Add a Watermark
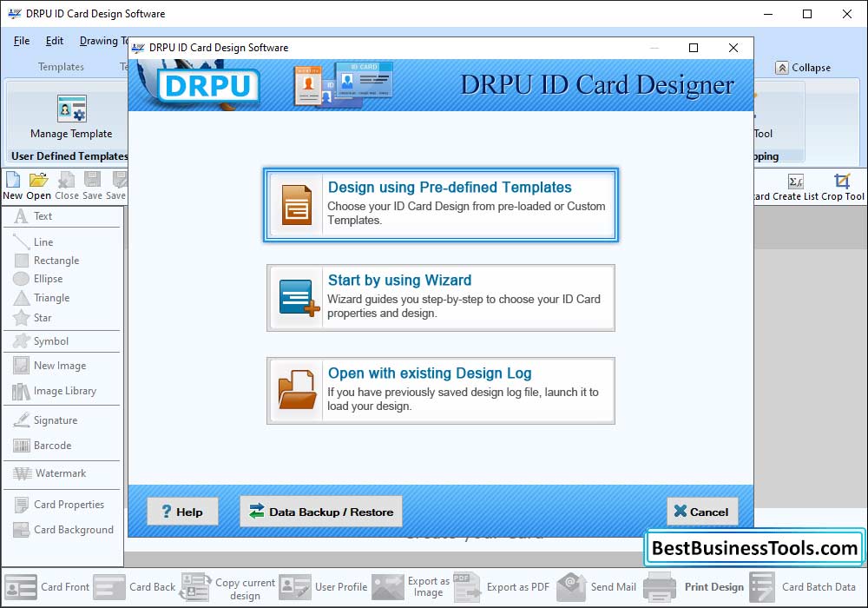 49,473
